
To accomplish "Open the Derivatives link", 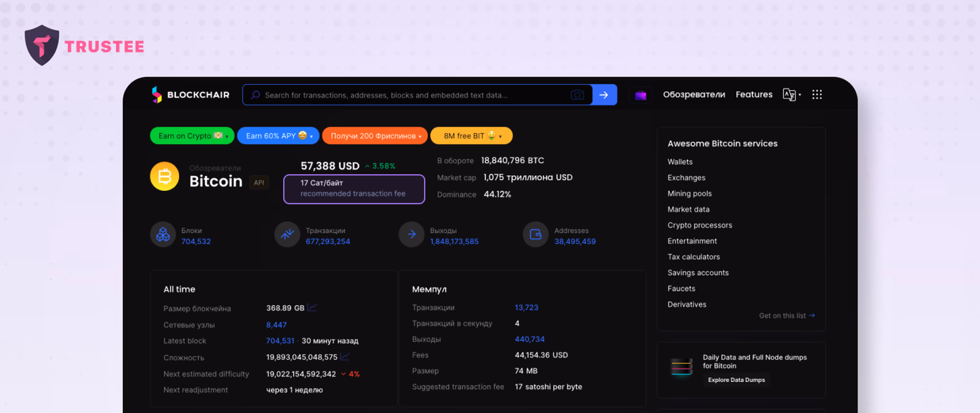I will tap(687, 304).
